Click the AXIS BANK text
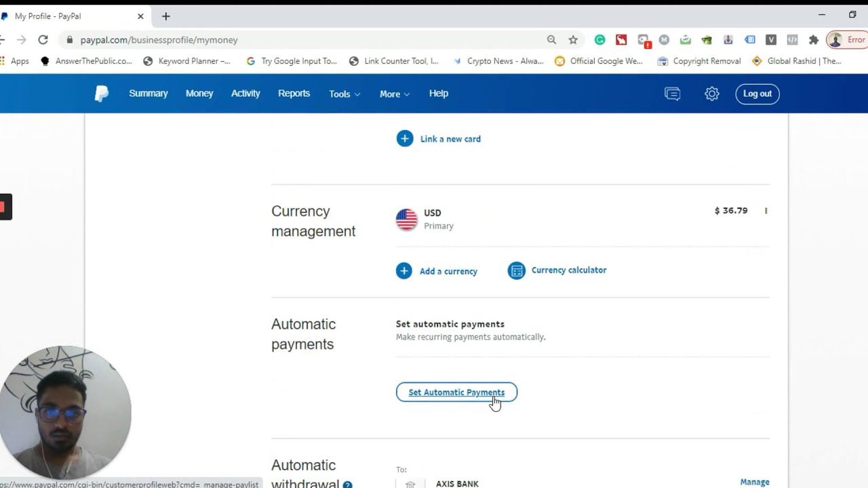 click(457, 483)
